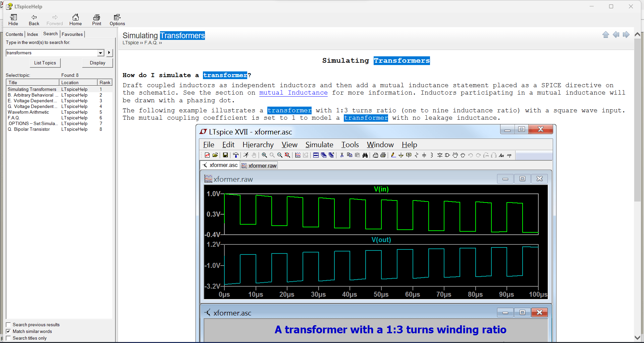The height and width of the screenshot is (343, 644).
Task: Sort results by Rank column header
Action: tap(105, 82)
